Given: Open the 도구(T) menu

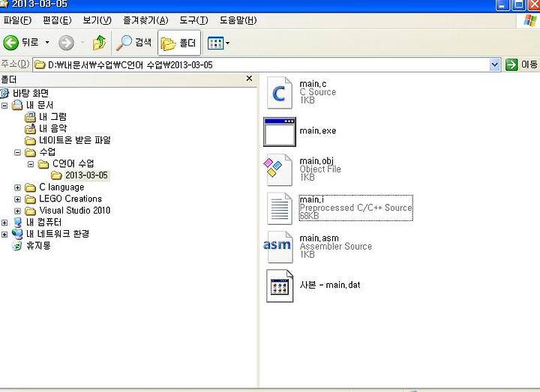Looking at the screenshot, I should point(193,20).
